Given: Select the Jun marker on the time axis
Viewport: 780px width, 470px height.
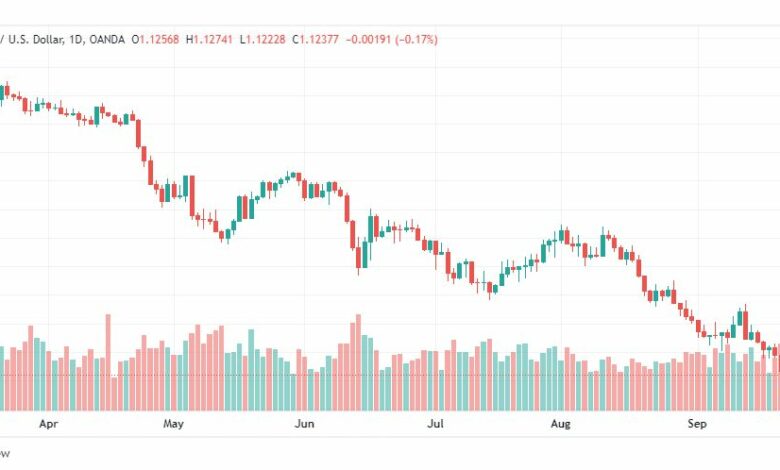Looking at the screenshot, I should click(304, 424).
